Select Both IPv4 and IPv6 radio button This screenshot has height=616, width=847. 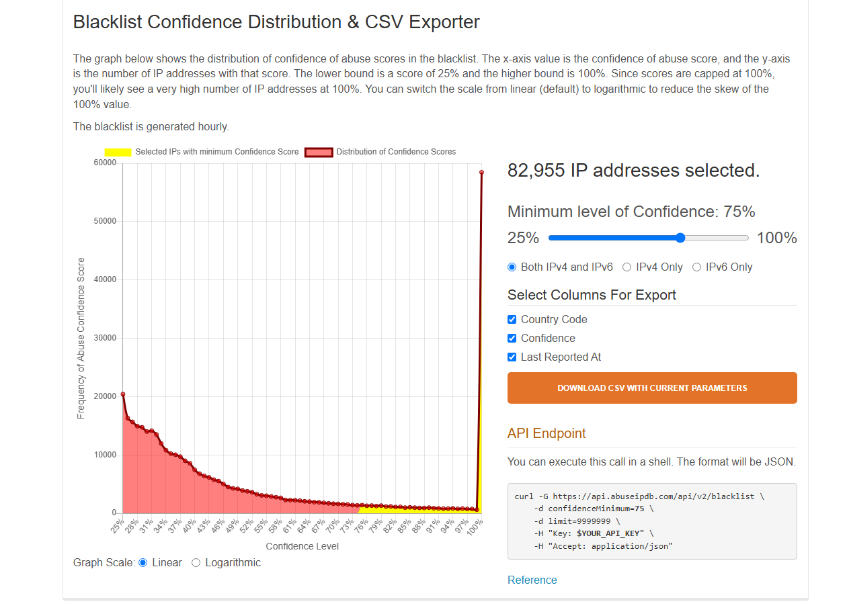(512, 267)
